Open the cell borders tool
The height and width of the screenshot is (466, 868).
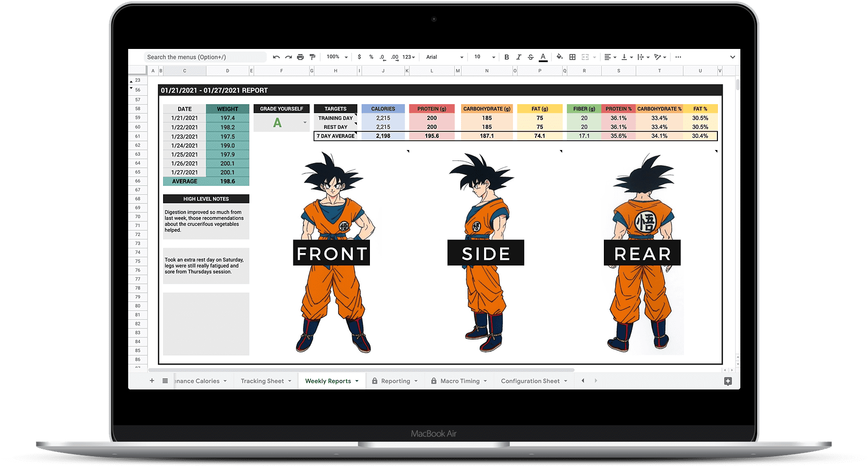[x=572, y=57]
